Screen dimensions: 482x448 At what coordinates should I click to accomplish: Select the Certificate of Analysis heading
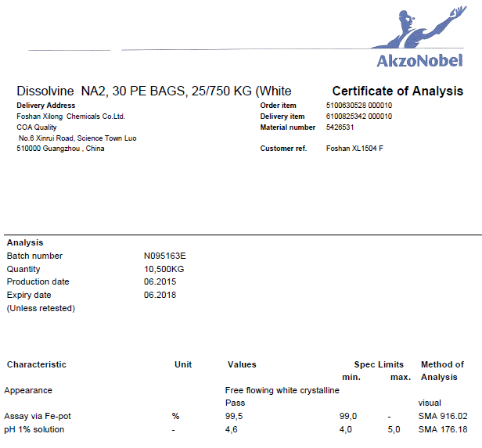(397, 91)
